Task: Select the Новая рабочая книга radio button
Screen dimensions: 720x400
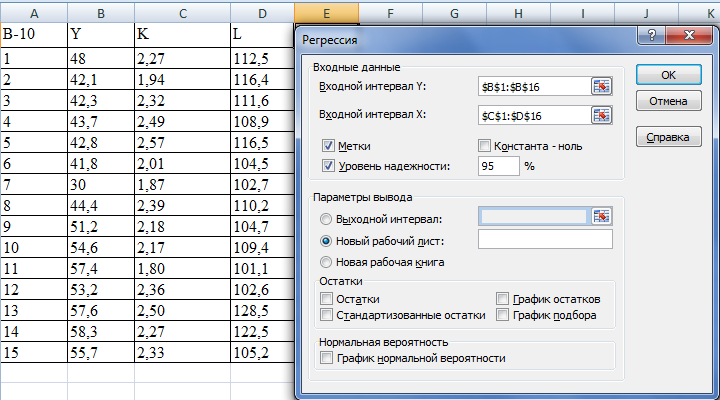Action: pos(326,262)
